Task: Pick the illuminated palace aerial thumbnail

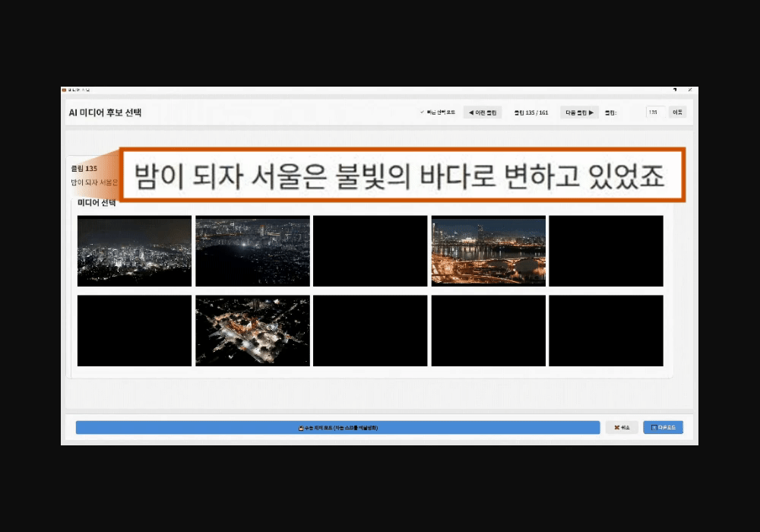Action: 252,330
